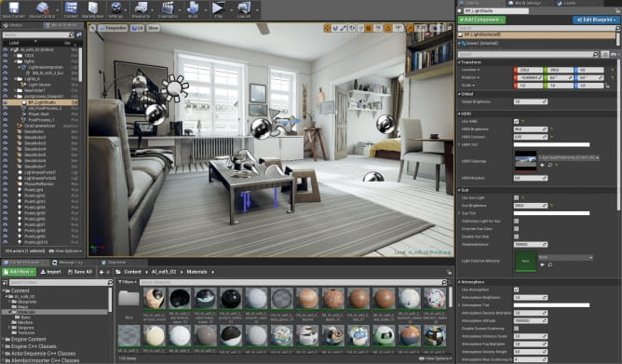
Task: Click the World Outliner search field
Action: tap(38, 34)
